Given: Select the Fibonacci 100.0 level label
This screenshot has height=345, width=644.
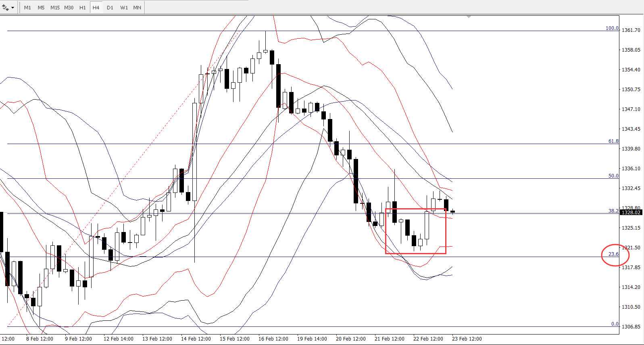Looking at the screenshot, I should pyautogui.click(x=612, y=28).
